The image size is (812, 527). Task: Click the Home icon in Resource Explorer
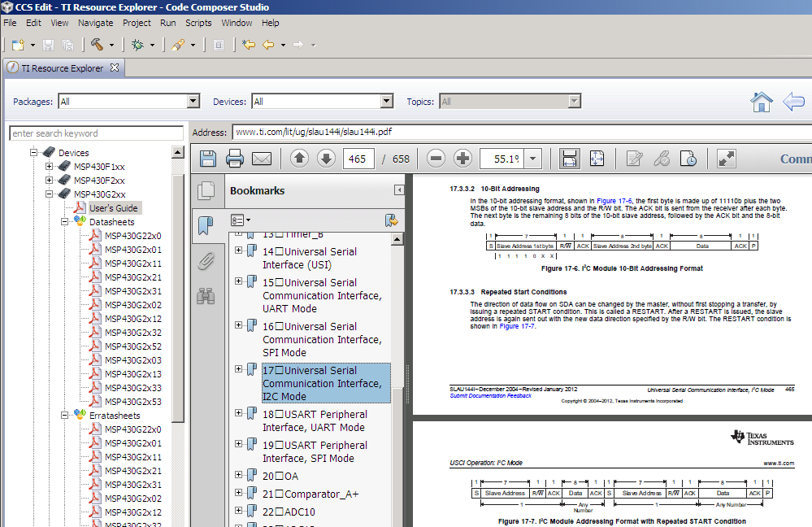coord(762,102)
